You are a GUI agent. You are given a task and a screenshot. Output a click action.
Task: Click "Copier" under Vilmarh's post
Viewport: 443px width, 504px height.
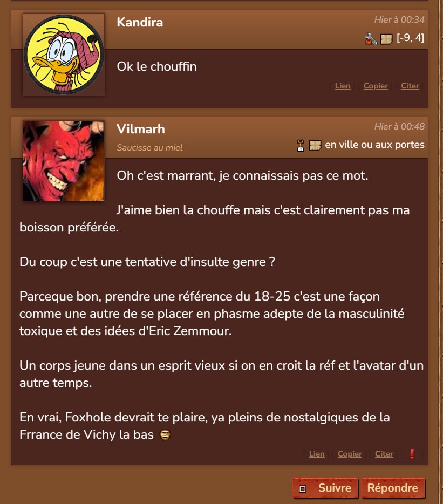pos(350,454)
